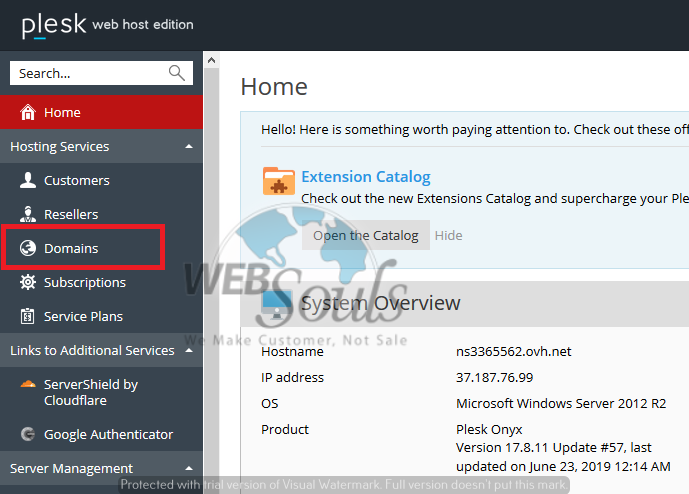Viewport: 689px width, 494px height.
Task: Hide the Extension Catalog promotion
Action: pos(448,236)
